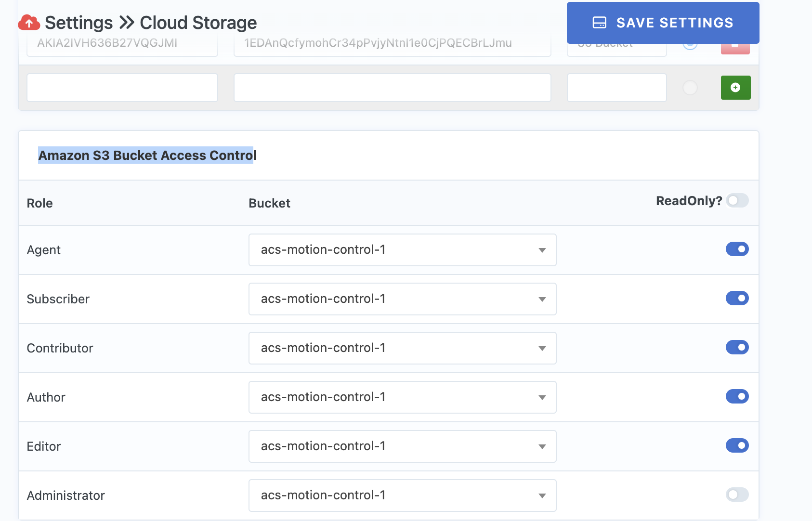
Task: Click the Editor role label
Action: click(44, 446)
